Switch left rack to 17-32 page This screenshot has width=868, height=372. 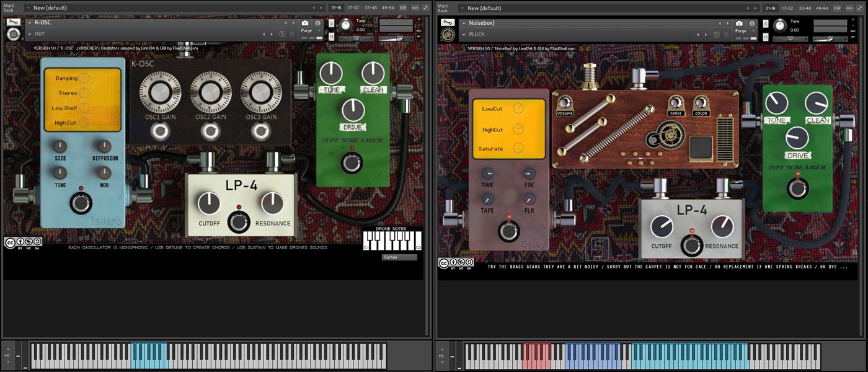coord(353,8)
